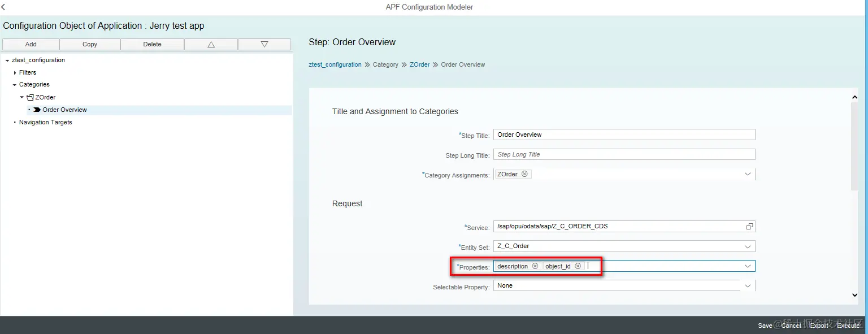Remove the description property token
Image resolution: width=868 pixels, height=334 pixels.
point(535,266)
